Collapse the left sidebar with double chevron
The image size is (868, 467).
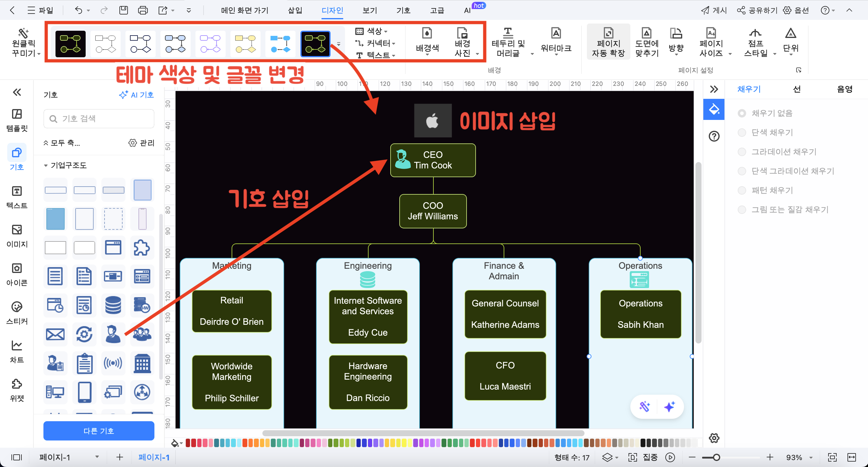coord(17,92)
